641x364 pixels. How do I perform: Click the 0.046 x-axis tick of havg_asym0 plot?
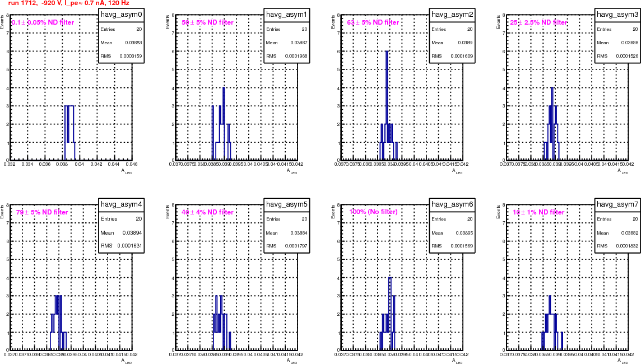point(132,164)
